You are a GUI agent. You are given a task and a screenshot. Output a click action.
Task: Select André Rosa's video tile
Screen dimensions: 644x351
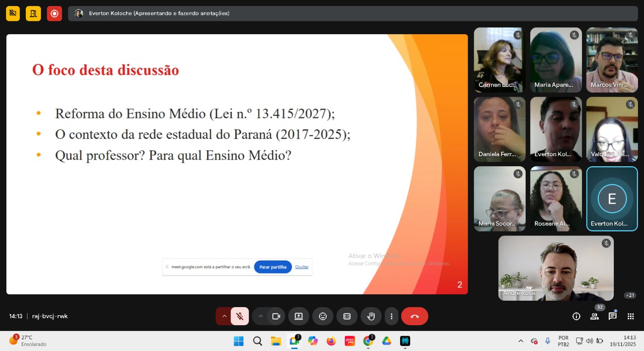coord(556,268)
